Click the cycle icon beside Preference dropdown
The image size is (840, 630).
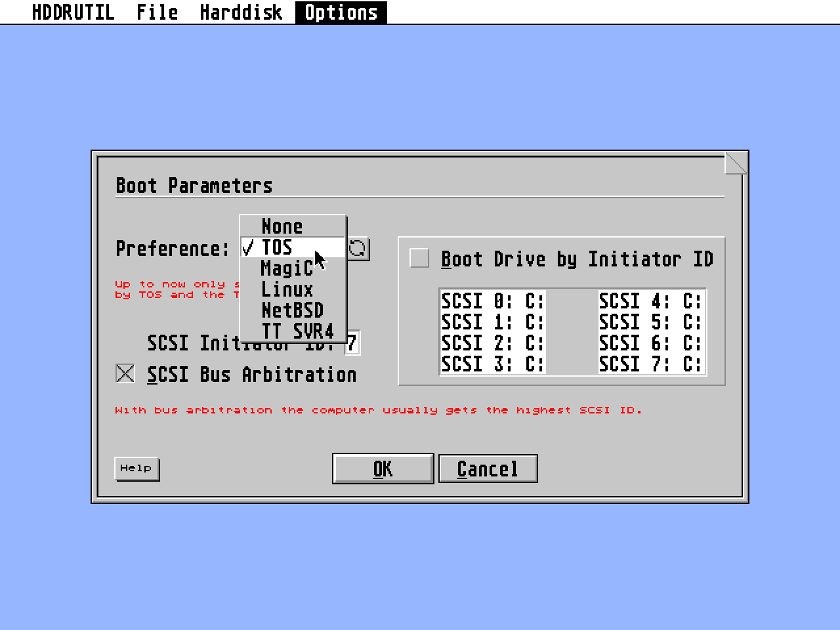pos(358,248)
